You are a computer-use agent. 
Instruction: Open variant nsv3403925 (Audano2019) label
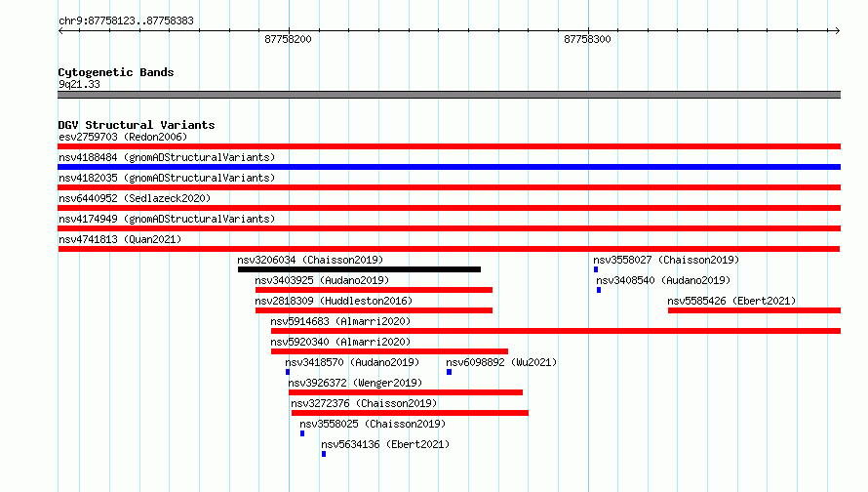(322, 280)
